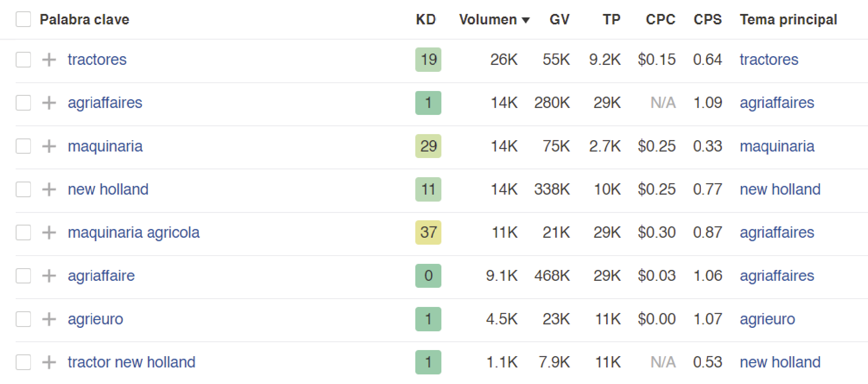Click the plus icon next to tractores
This screenshot has width=868, height=384.
(x=49, y=60)
